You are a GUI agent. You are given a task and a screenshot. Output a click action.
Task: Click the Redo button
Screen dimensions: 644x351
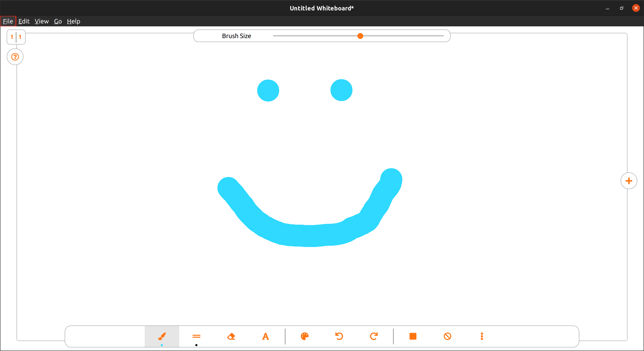pos(373,336)
